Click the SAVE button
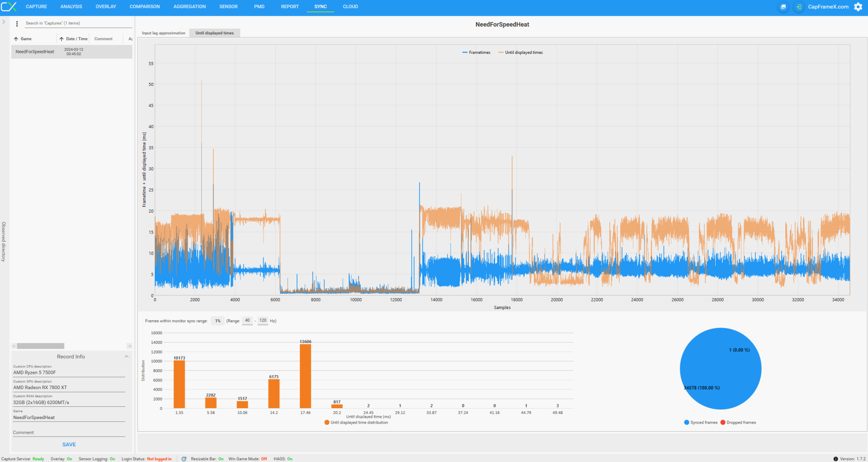Viewport: 868px width, 462px height. pyautogui.click(x=69, y=445)
